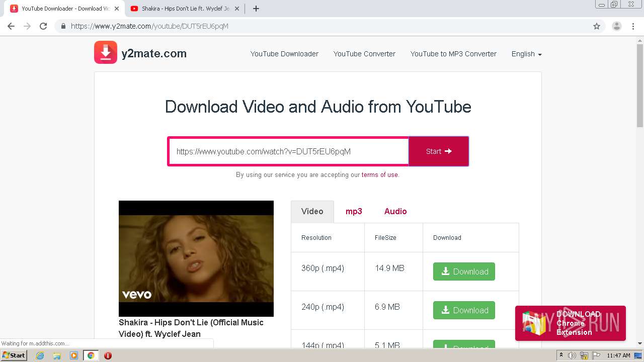Click the Download Chrome Extension banner
This screenshot has height=362, width=644.
click(x=571, y=323)
